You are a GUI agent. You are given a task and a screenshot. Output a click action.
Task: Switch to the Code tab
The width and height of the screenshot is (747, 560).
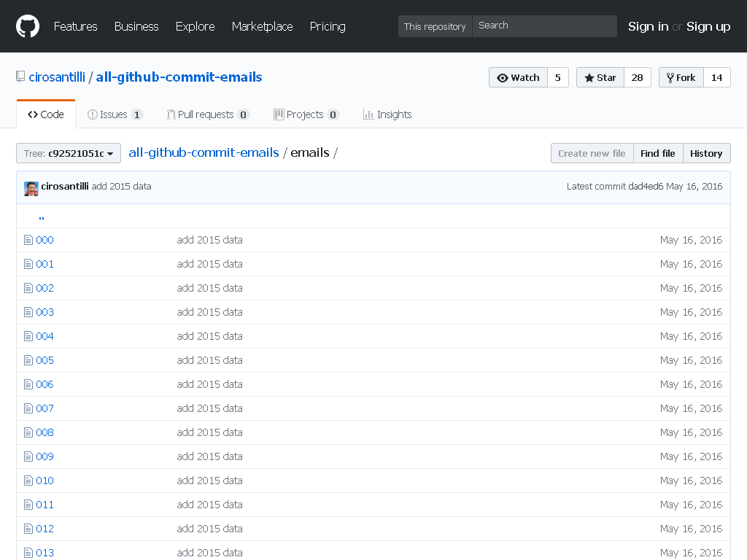pos(46,114)
